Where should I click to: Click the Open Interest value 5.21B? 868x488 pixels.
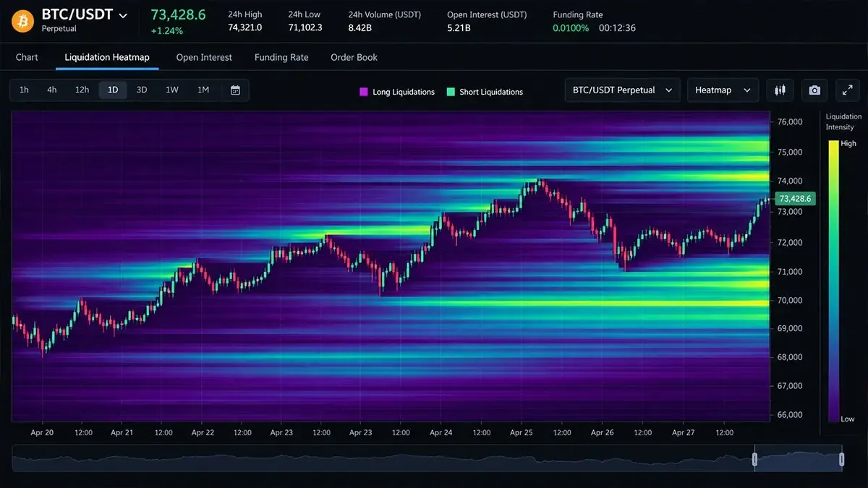click(x=459, y=27)
